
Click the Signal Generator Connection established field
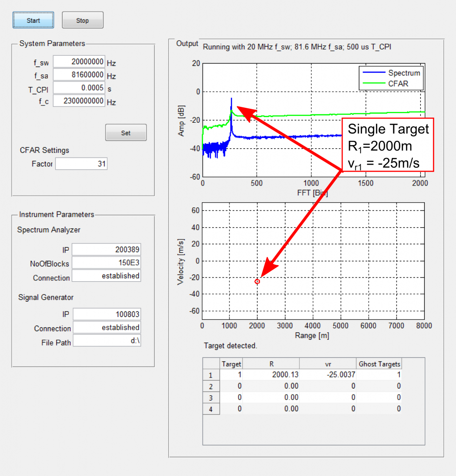(x=106, y=328)
